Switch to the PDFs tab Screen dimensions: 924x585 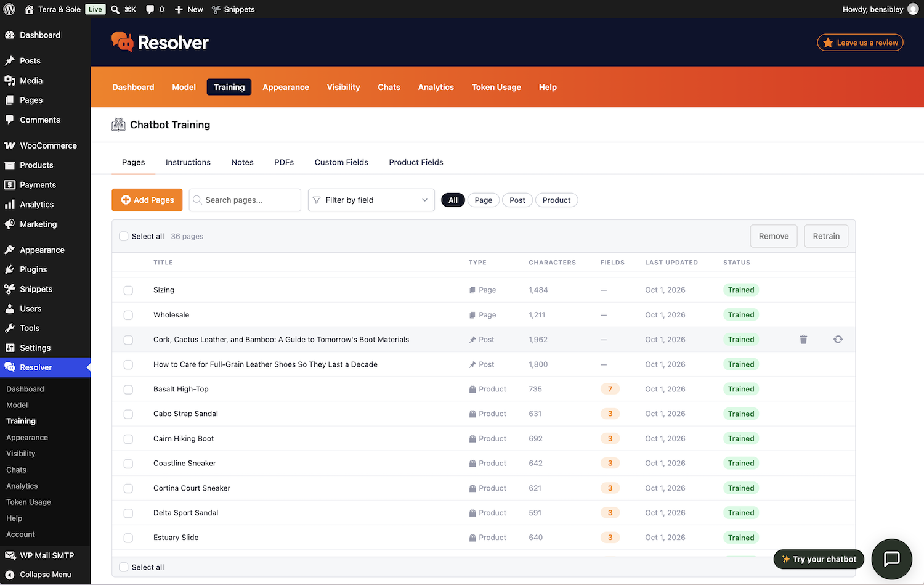pyautogui.click(x=284, y=162)
